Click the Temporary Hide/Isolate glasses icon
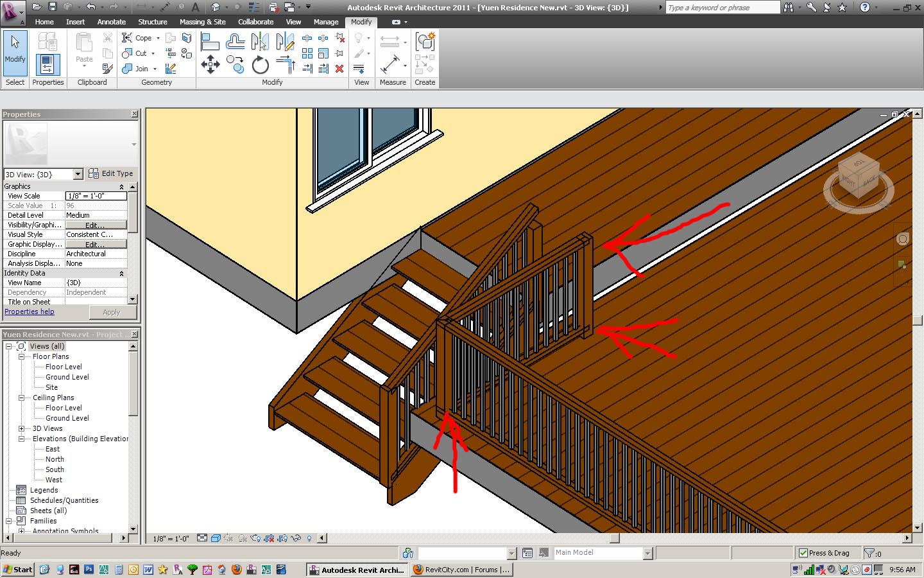The width and height of the screenshot is (924, 578). (x=296, y=538)
